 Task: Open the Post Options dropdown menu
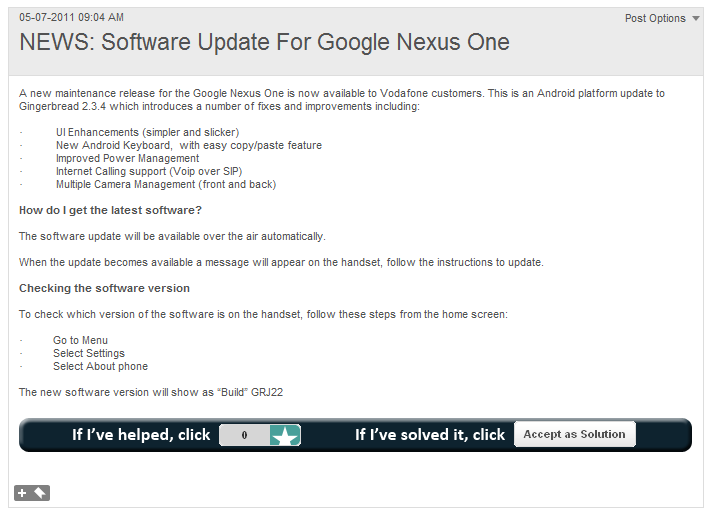point(655,18)
